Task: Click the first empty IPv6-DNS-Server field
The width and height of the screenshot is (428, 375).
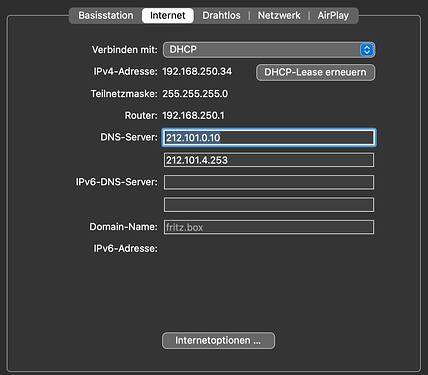Action: tap(269, 182)
